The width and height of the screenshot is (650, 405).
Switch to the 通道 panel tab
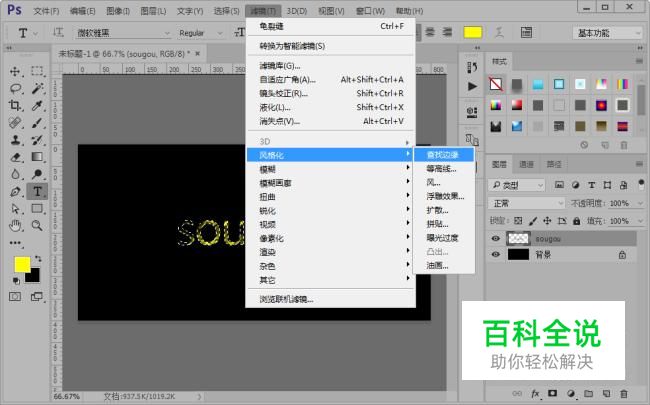click(x=526, y=164)
